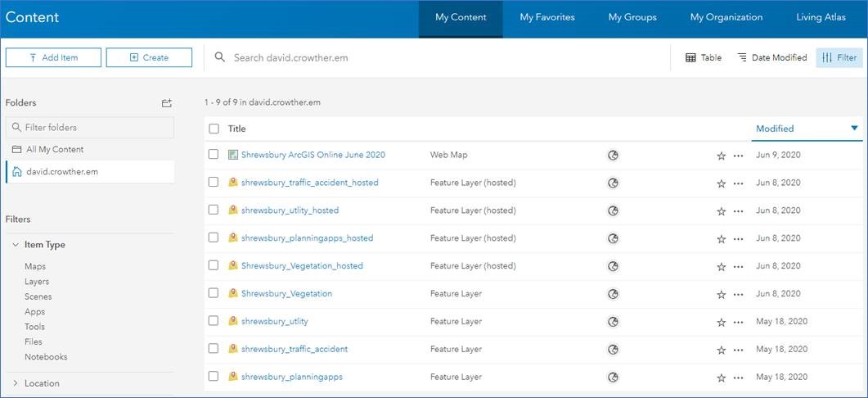This screenshot has width=868, height=398.
Task: Select checkbox for shrewsbury_traffic_accident Feature Layer
Action: [214, 348]
